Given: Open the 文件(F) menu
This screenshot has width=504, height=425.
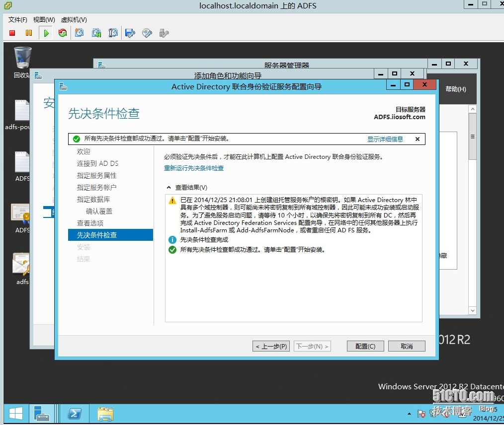Looking at the screenshot, I should (x=18, y=19).
